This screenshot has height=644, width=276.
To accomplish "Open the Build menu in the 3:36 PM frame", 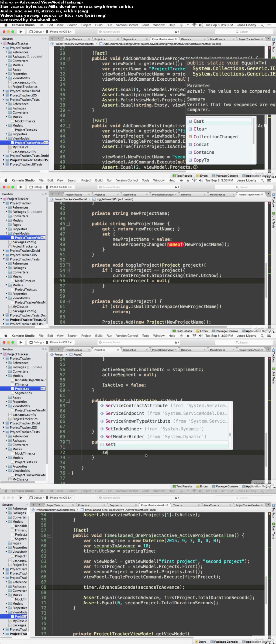I will [x=99, y=180].
